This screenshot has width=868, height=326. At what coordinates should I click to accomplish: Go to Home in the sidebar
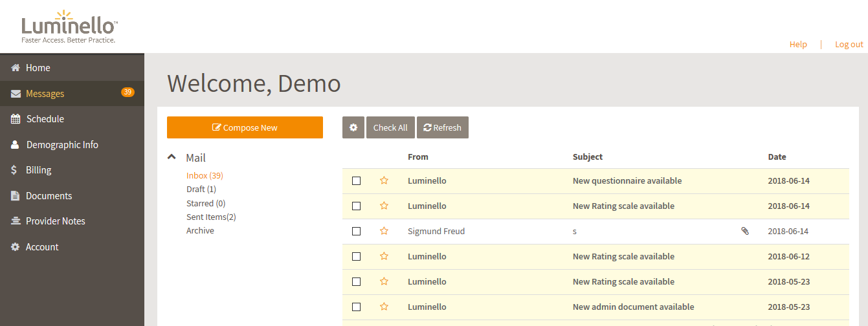[x=72, y=68]
